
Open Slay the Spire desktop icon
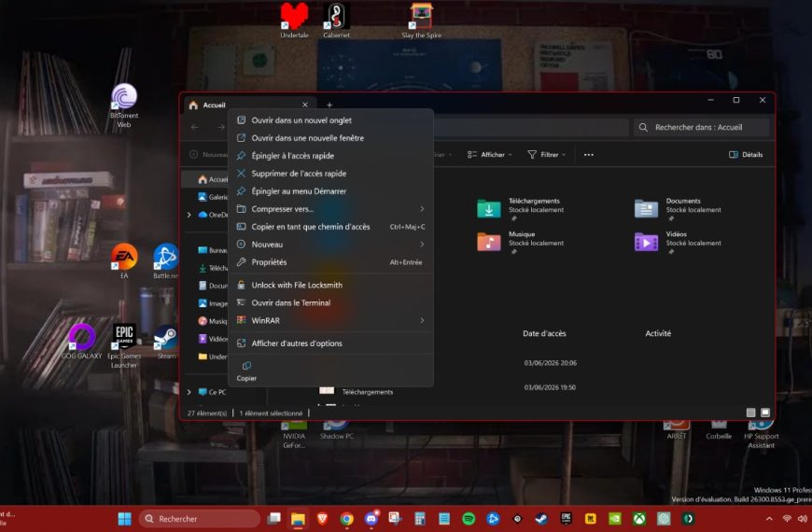422,17
